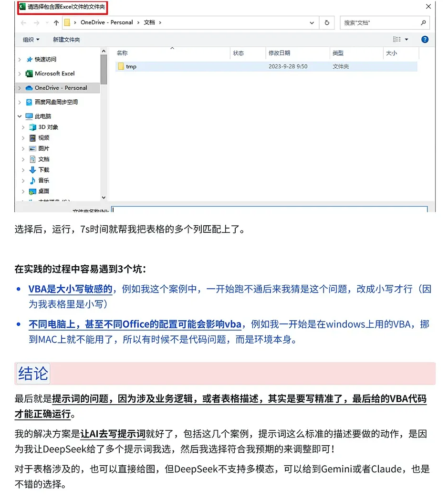
Task: Click tmp folder icon
Action: pyautogui.click(x=121, y=66)
